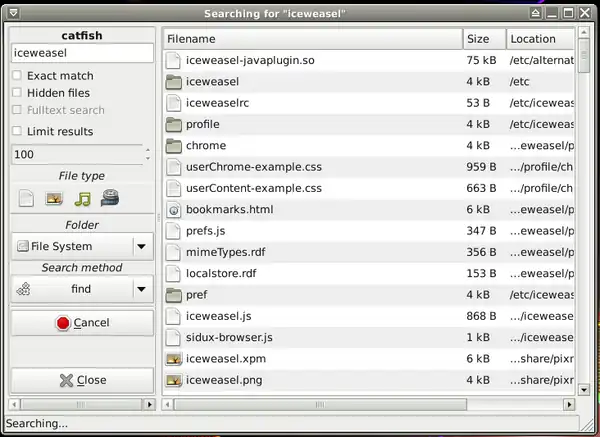
Task: Select the Videos file type icon
Action: point(110,198)
